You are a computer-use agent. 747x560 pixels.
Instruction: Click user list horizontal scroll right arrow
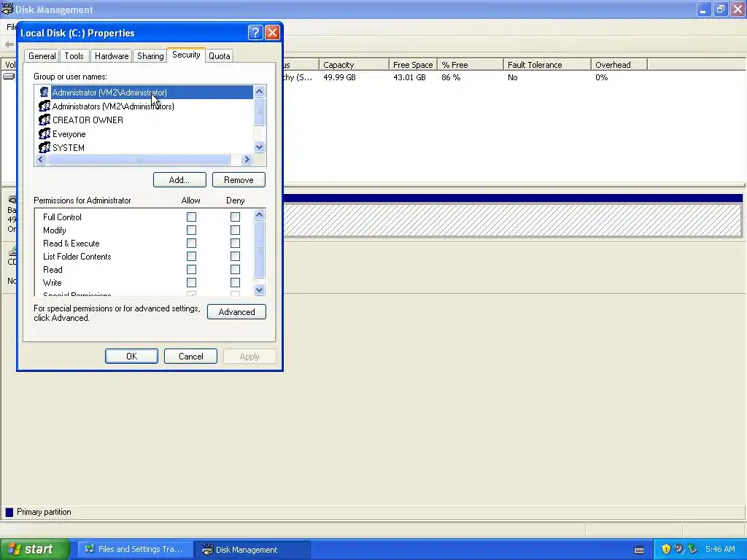pyautogui.click(x=247, y=160)
